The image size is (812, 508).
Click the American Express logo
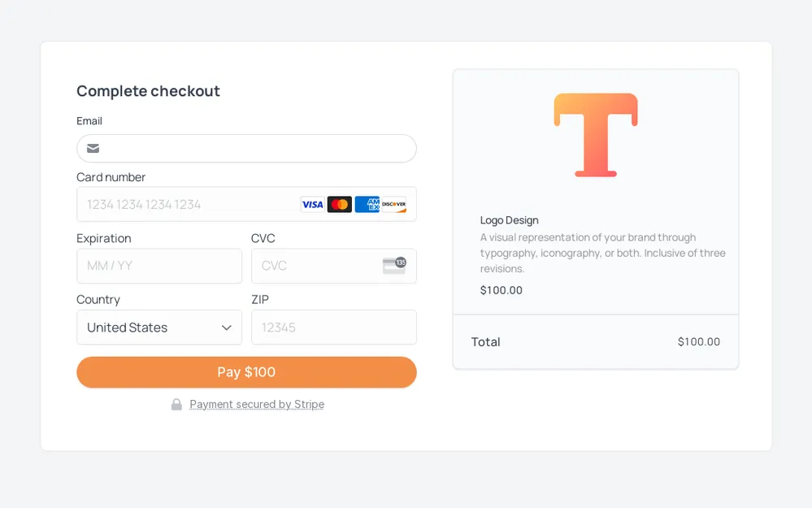coord(367,205)
